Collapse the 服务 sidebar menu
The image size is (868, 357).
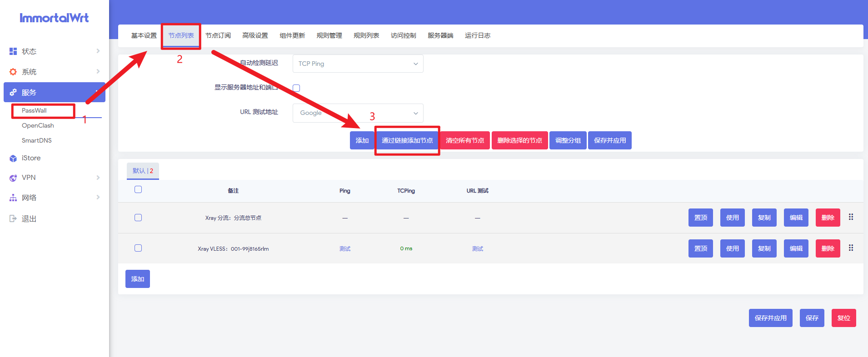pos(55,92)
